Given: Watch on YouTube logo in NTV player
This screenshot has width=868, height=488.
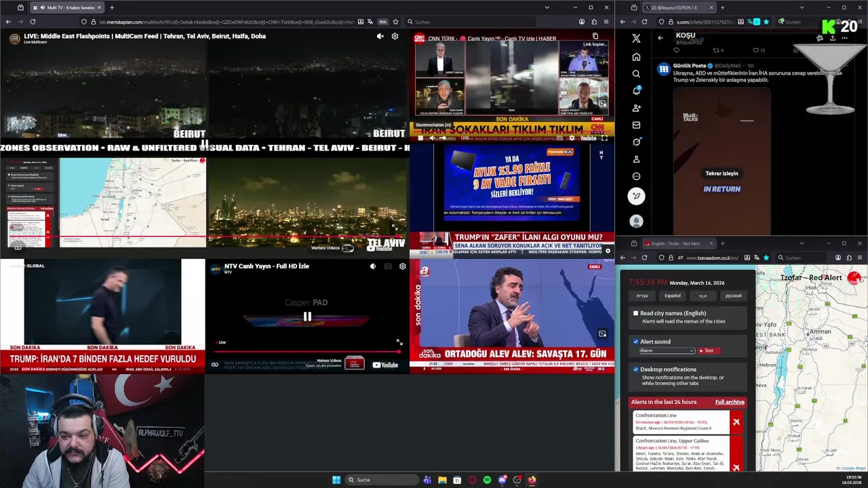Looking at the screenshot, I should (x=385, y=365).
